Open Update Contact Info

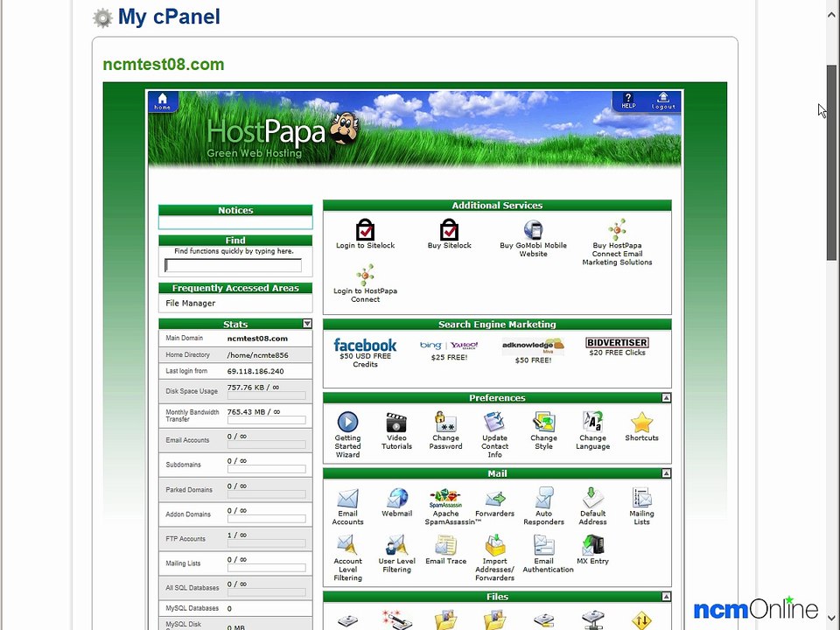coord(494,435)
